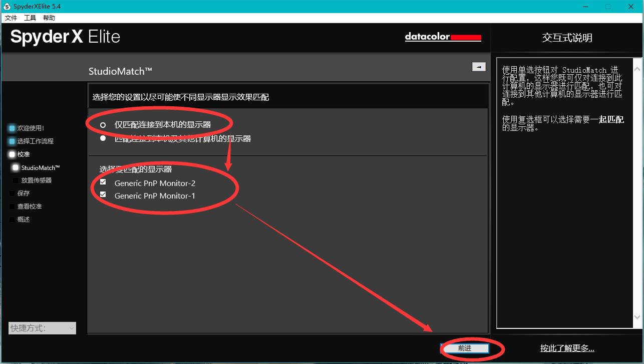The image size is (644, 364).
Task: Select 校准 step in sidebar
Action: coord(24,154)
